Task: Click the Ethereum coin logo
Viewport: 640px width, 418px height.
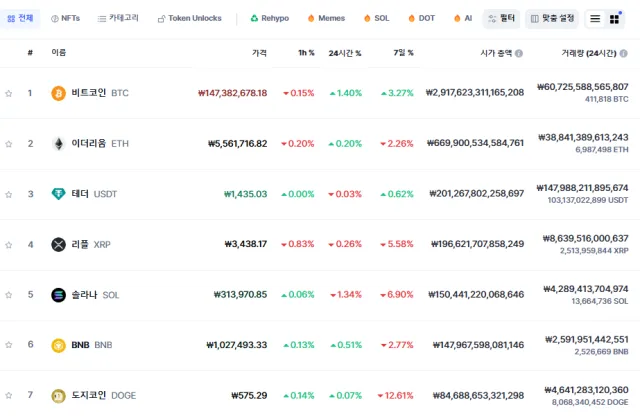Action: click(58, 144)
